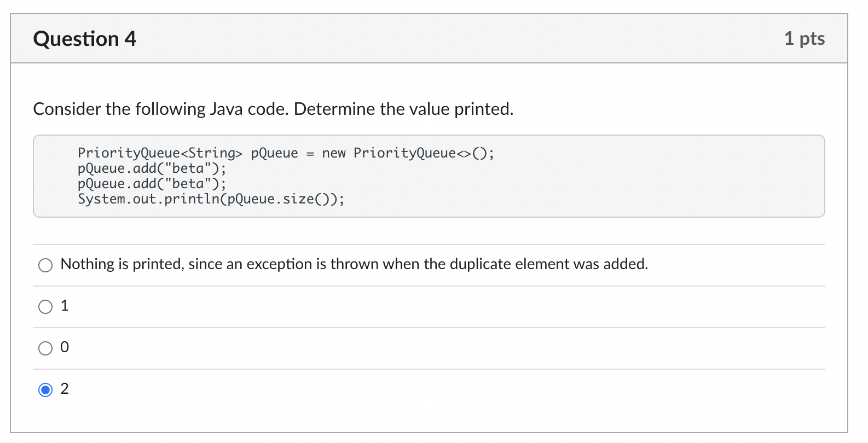Click the 'Nothing is printed' answer text
Screen dimensions: 868x443
tap(354, 264)
